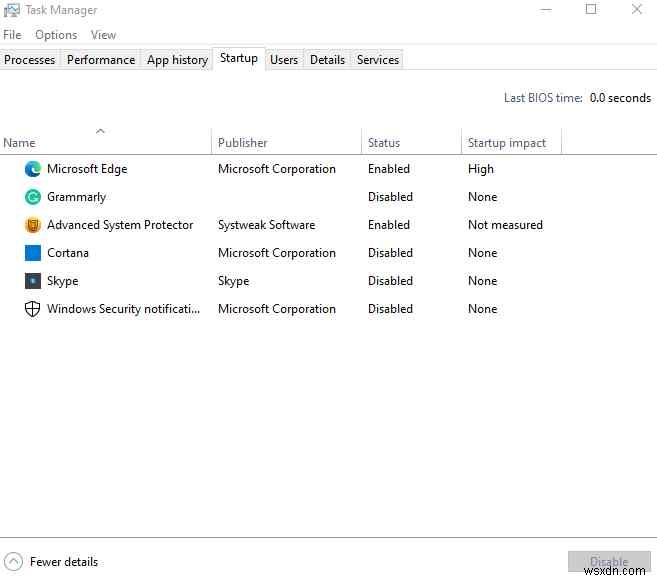The width and height of the screenshot is (657, 581).
Task: Click Enabled status of Microsoft Edge
Action: tap(389, 169)
